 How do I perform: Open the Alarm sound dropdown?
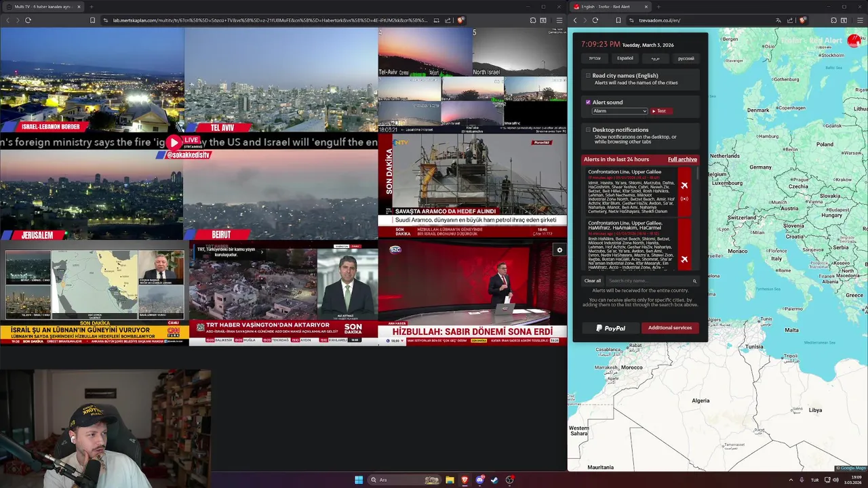pyautogui.click(x=620, y=111)
